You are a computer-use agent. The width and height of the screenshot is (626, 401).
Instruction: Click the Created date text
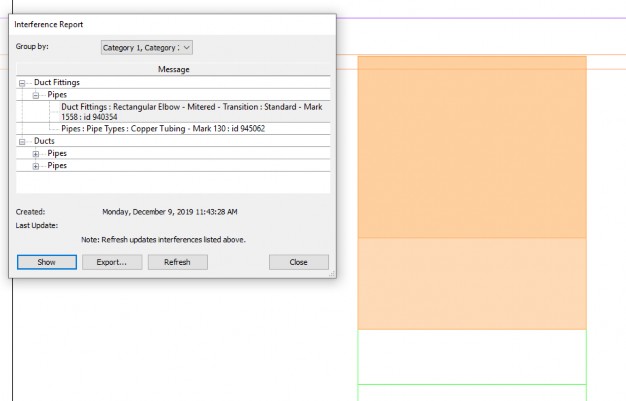pyautogui.click(x=170, y=212)
